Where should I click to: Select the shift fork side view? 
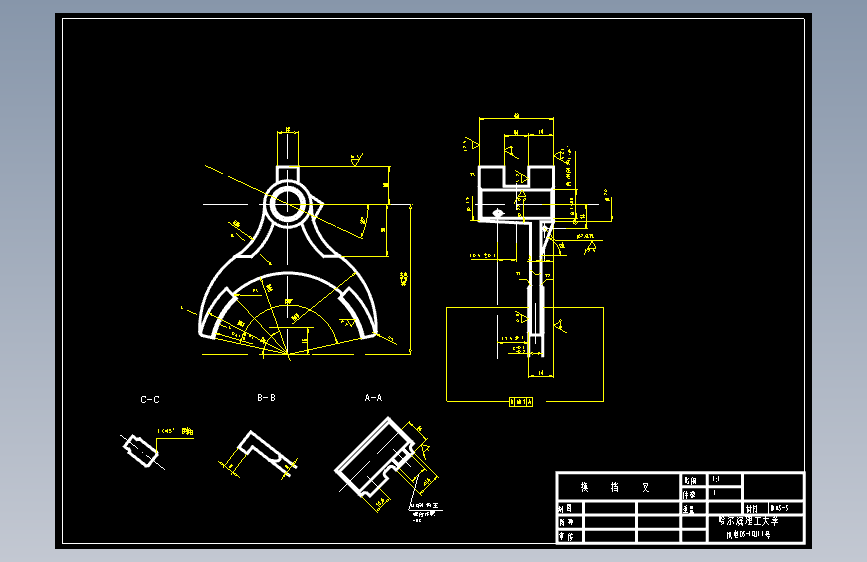(517, 260)
